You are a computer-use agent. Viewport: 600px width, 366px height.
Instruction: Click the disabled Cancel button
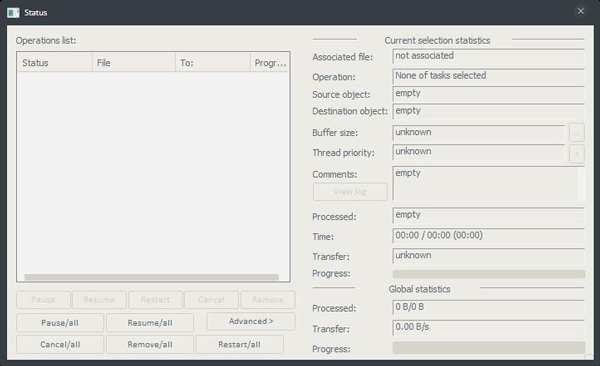point(211,299)
